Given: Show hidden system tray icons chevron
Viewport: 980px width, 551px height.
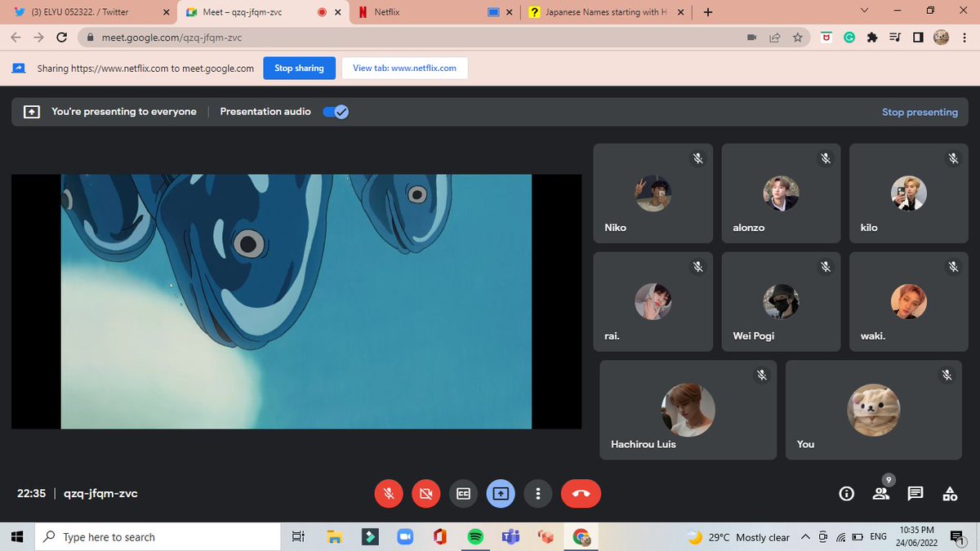Looking at the screenshot, I should pos(805,537).
